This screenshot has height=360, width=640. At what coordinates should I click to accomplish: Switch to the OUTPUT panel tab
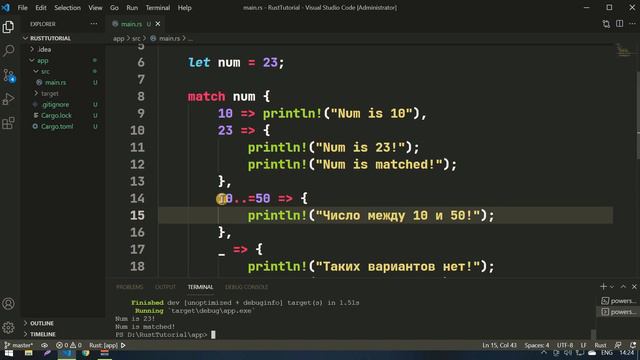[165, 287]
